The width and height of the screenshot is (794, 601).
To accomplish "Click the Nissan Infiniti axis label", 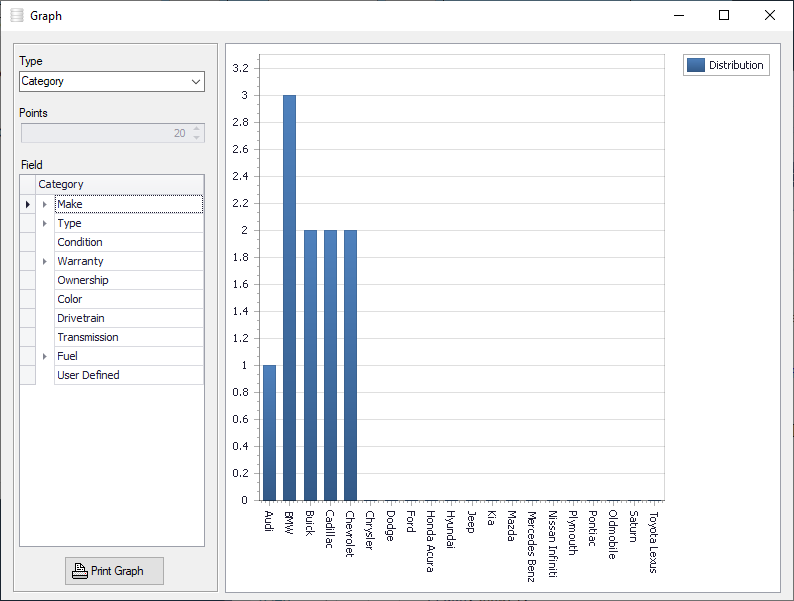I will 552,544.
